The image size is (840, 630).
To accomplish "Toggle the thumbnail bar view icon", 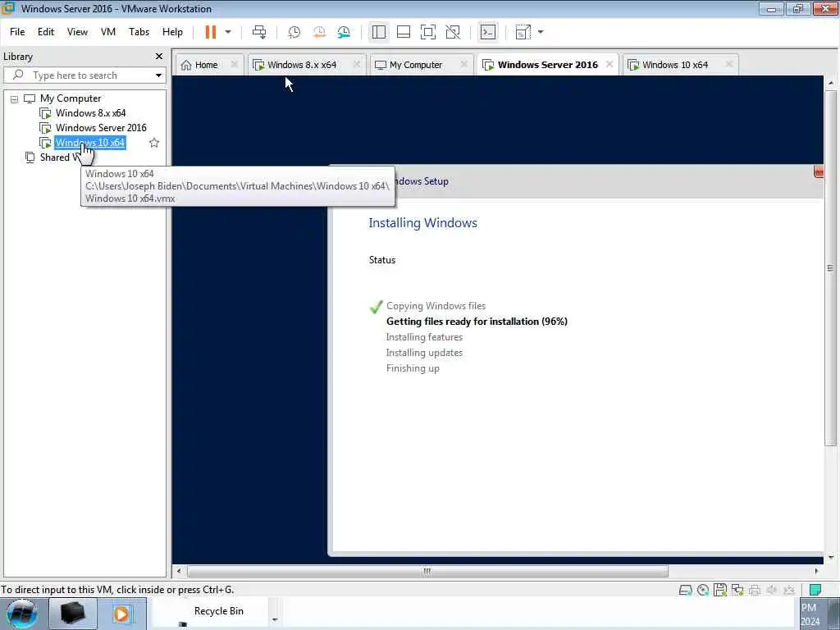I will point(404,32).
